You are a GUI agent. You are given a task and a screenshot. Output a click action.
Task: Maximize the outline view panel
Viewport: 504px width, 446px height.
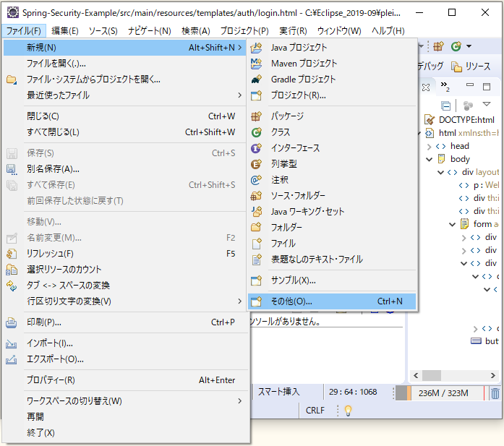pyautogui.click(x=487, y=86)
